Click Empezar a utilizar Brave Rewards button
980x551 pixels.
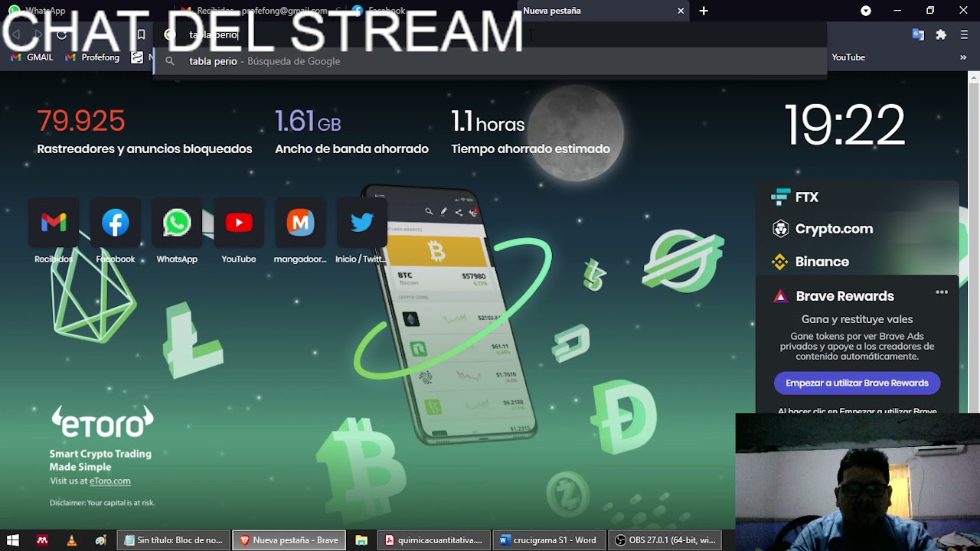tap(857, 383)
